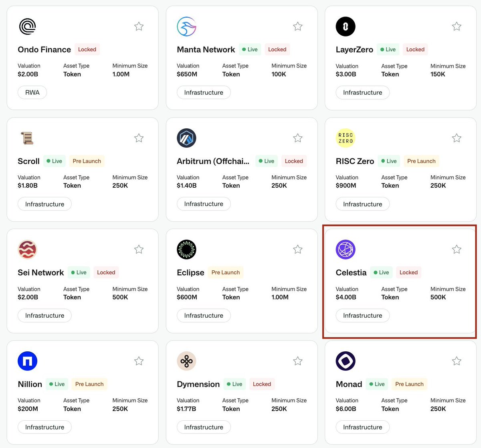Click the $200M valuation on Nillion
Viewport: 481px width, 448px height.
coord(28,409)
